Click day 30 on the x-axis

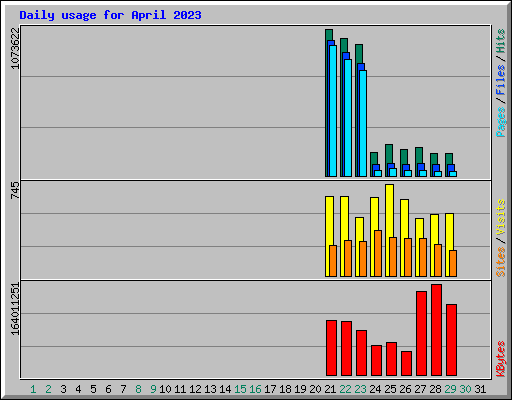[465, 389]
